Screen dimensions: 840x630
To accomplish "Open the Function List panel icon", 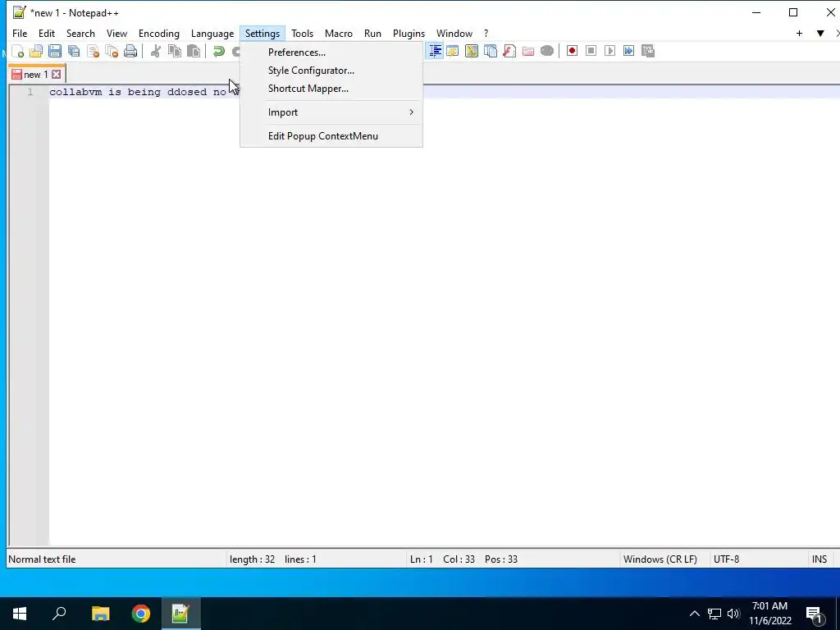I will [x=509, y=51].
